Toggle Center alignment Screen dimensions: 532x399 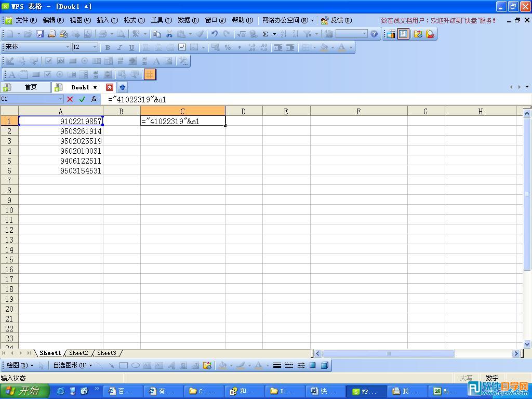coord(158,47)
